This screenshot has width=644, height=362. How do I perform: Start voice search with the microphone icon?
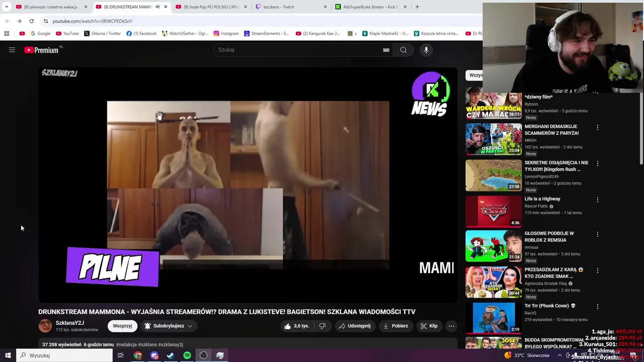426,50
